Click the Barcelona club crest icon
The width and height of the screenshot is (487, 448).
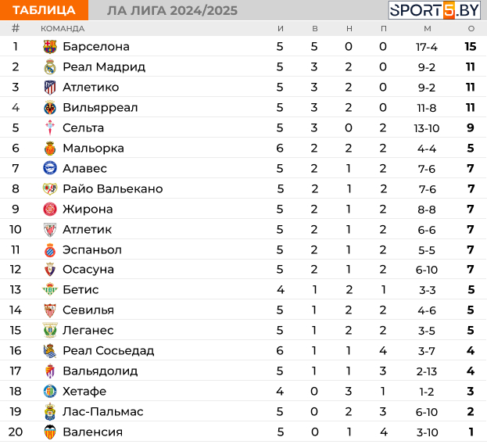point(50,47)
